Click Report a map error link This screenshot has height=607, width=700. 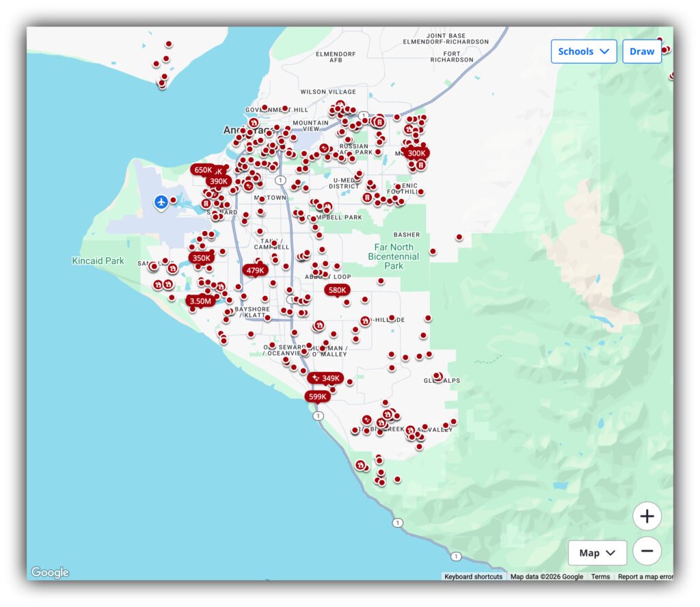(645, 577)
